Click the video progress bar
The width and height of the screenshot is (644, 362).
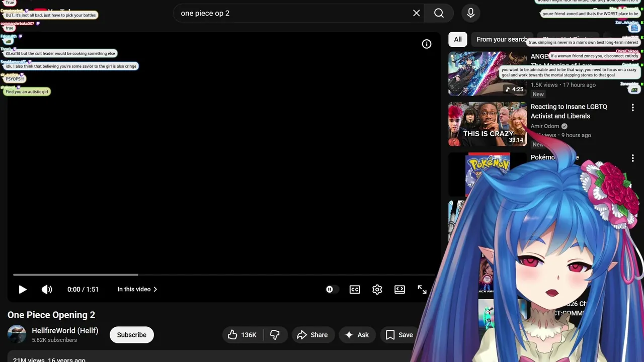[x=224, y=275]
